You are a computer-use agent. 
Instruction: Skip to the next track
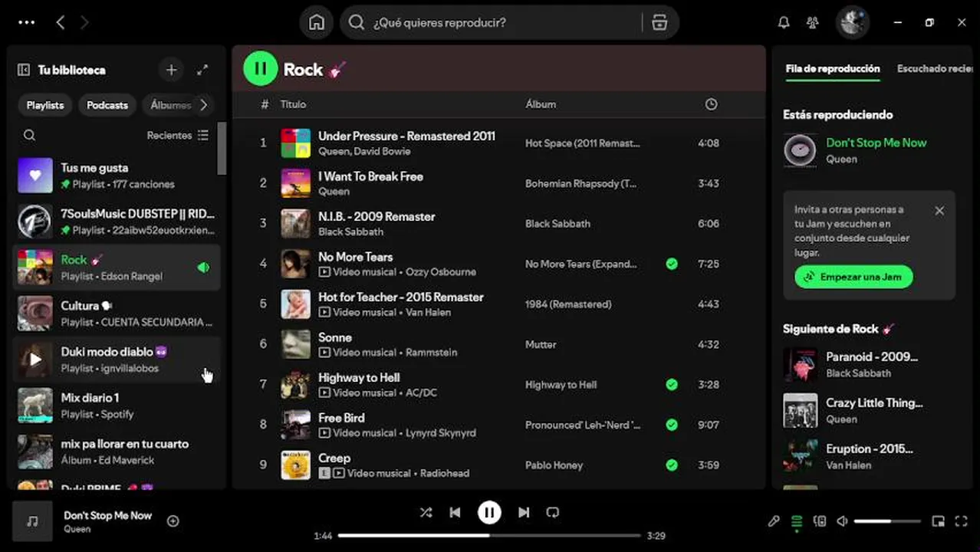[x=524, y=512]
